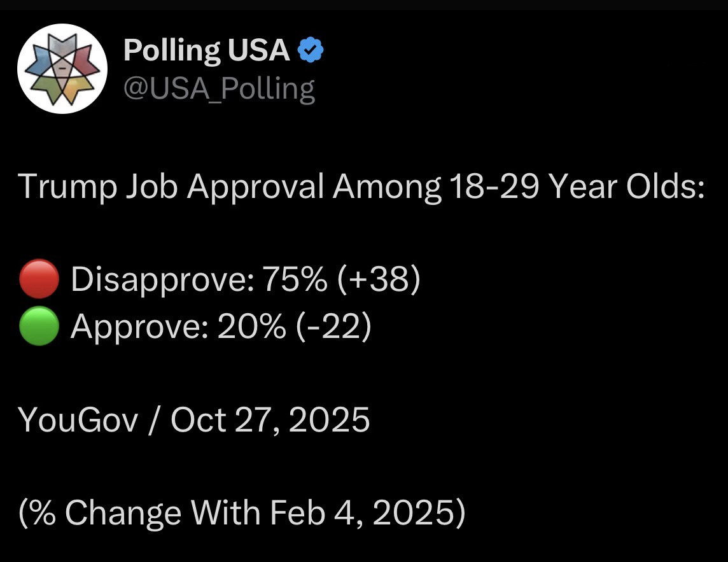Click the blue verified checkmark badge
Image resolution: width=728 pixels, height=562 pixels.
click(311, 50)
